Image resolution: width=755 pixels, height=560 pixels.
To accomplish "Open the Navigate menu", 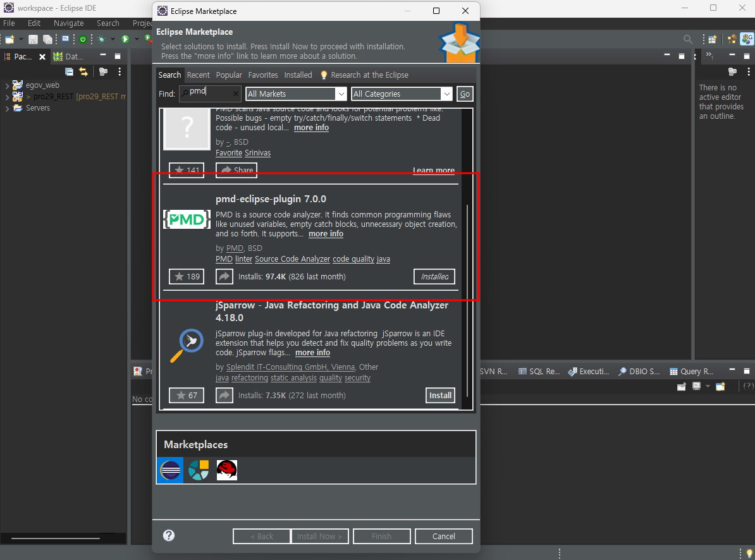I will (68, 23).
